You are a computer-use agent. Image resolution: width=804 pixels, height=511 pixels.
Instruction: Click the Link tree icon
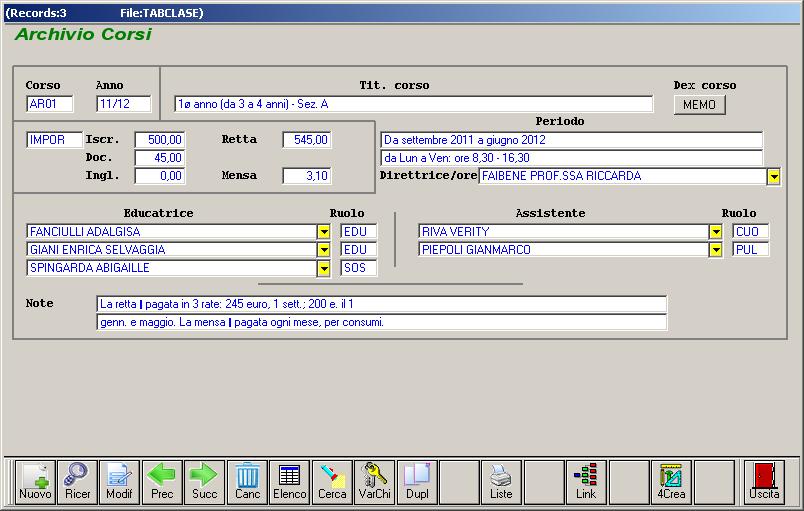586,482
